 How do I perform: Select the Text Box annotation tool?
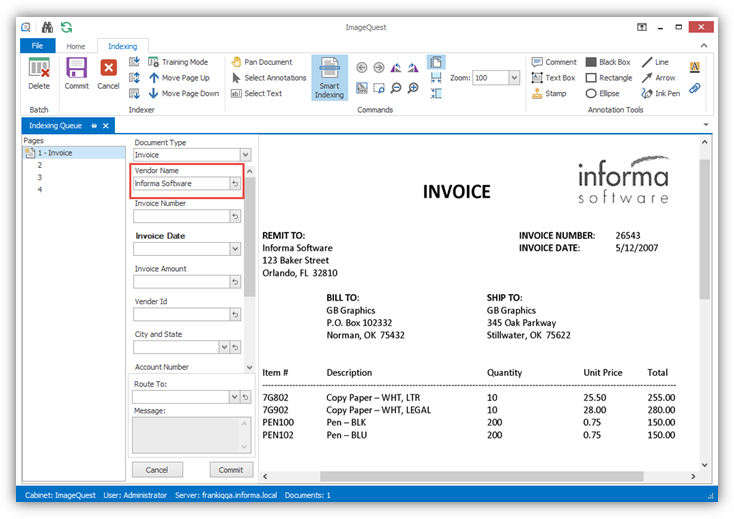pos(553,78)
